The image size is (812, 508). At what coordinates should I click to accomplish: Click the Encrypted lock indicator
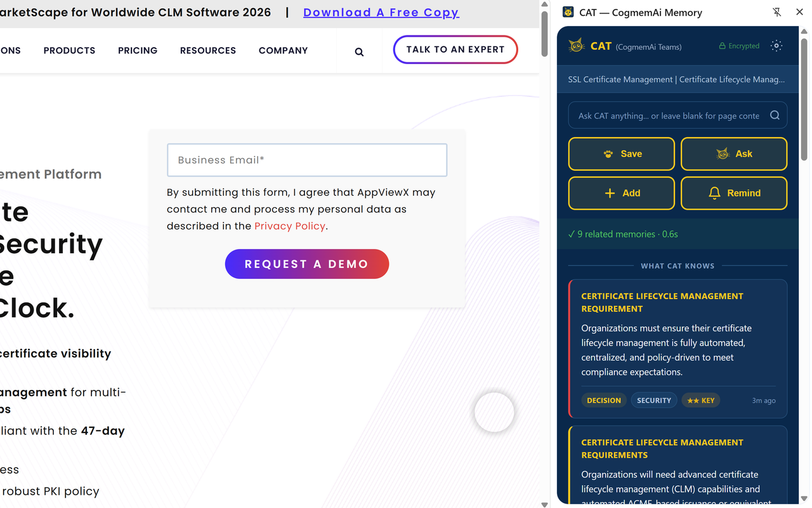[x=739, y=46]
